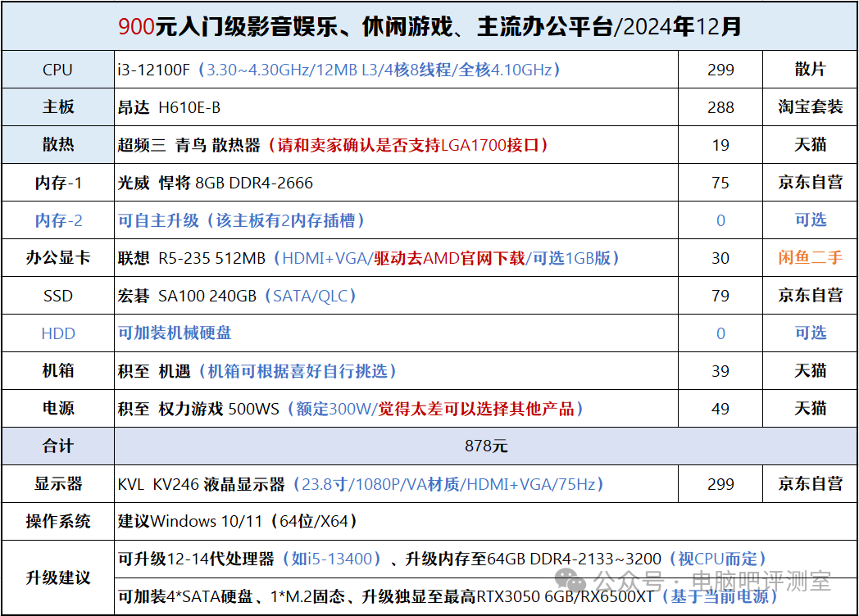
Task: Select the price '30' cell
Action: pyautogui.click(x=720, y=259)
